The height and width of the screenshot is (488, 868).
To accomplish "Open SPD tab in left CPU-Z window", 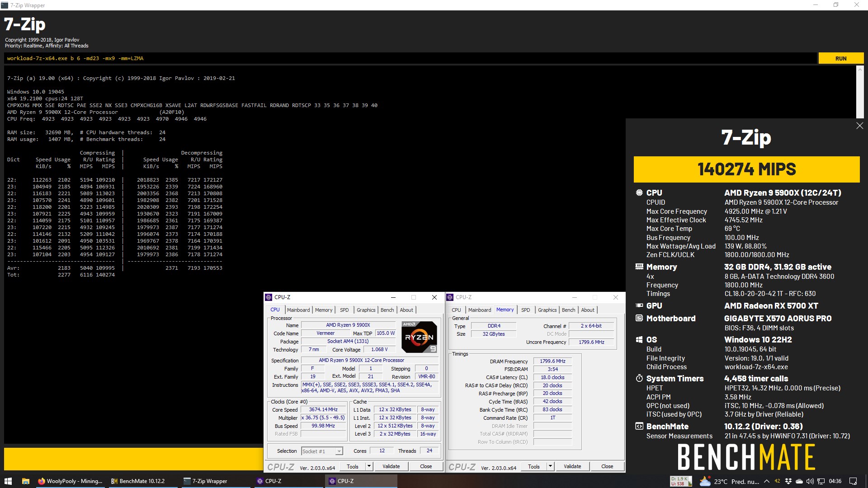I will (344, 310).
